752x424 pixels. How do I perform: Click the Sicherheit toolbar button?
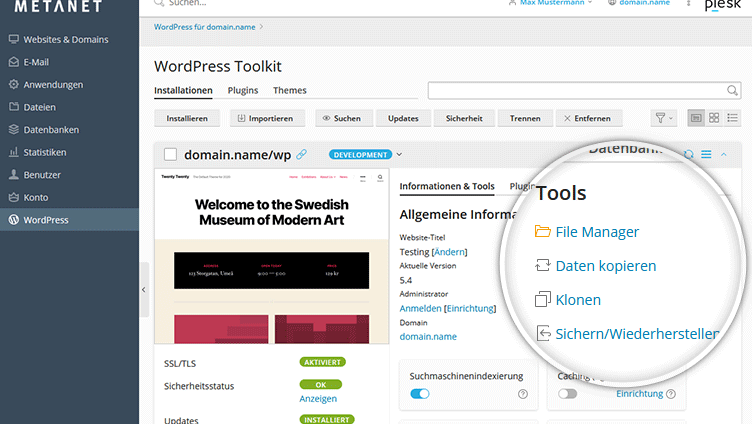click(x=464, y=118)
